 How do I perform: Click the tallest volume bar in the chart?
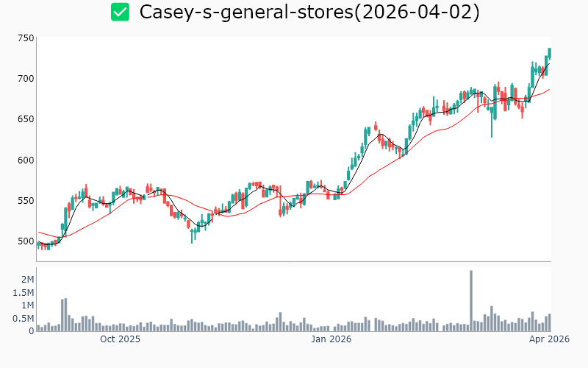(471, 300)
